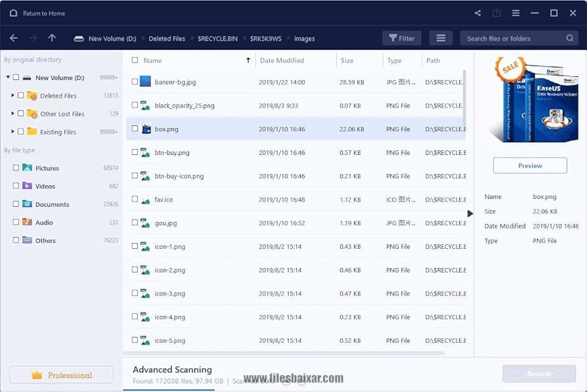Click the search magnifier icon
587x392 pixels.
point(569,38)
